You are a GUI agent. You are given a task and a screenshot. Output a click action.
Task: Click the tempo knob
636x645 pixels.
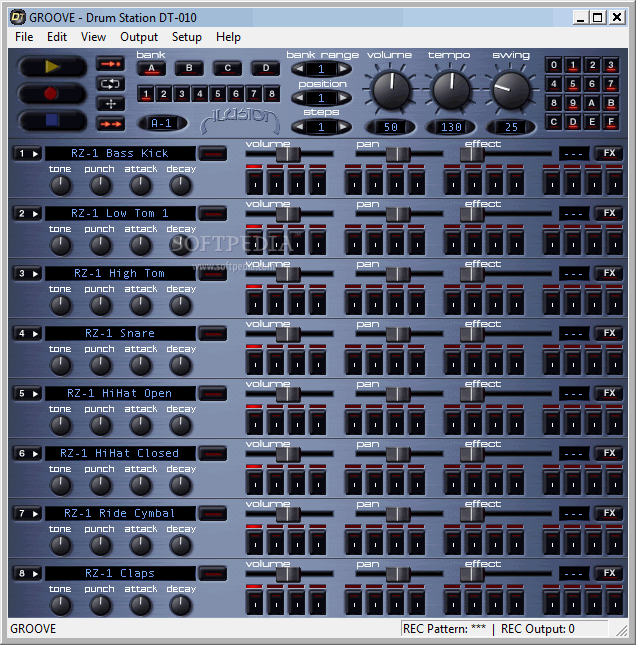(451, 89)
